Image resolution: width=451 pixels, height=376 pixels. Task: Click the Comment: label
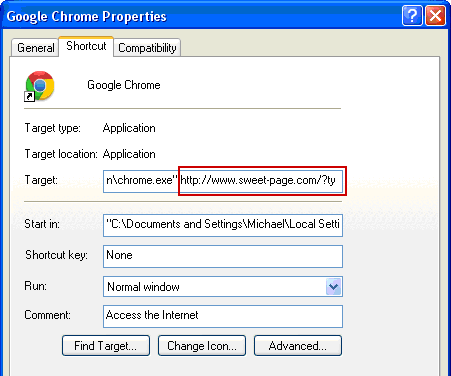[x=47, y=315]
